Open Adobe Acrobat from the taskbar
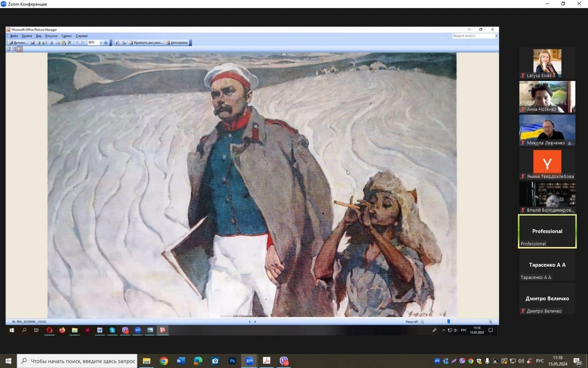Screen dimensions: 588x368 (x=266, y=361)
